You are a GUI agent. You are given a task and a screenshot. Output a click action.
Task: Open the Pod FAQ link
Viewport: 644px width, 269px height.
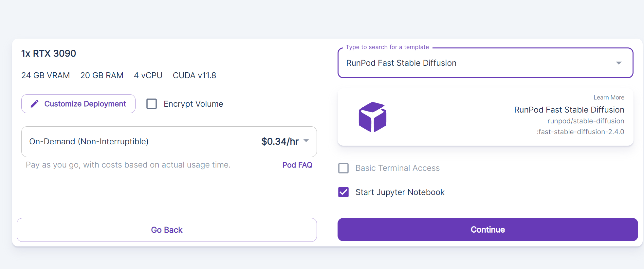point(297,165)
